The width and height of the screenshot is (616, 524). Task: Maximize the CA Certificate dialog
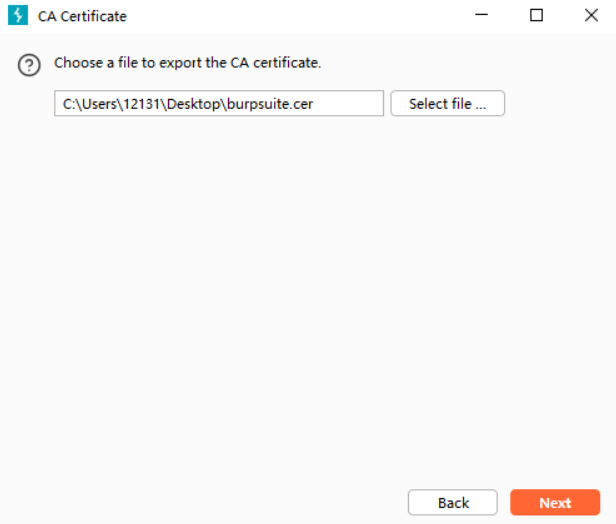coord(536,16)
